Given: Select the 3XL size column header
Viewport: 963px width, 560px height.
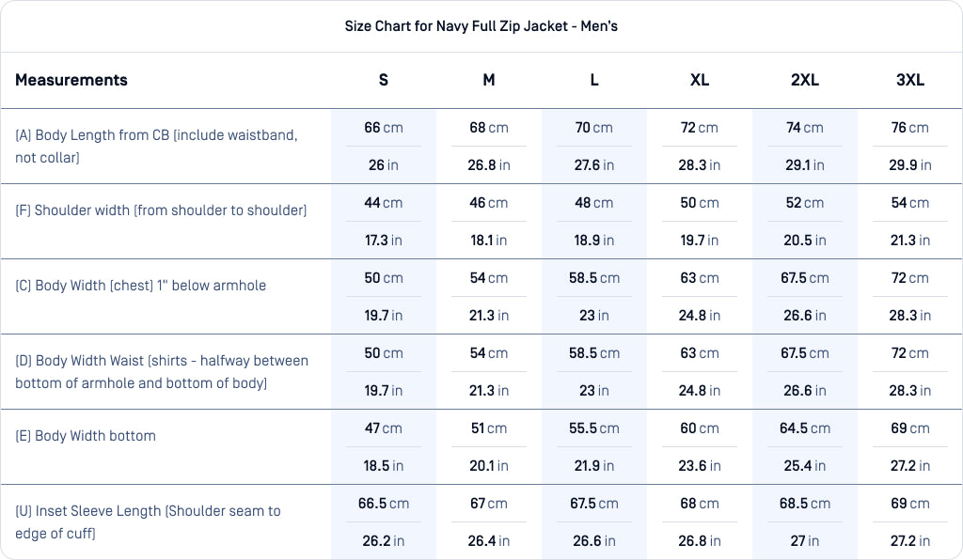Looking at the screenshot, I should click(910, 80).
